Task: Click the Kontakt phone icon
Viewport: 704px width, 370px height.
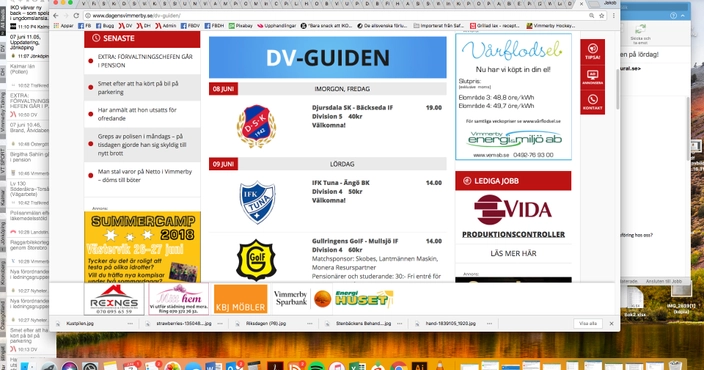Action: 592,102
